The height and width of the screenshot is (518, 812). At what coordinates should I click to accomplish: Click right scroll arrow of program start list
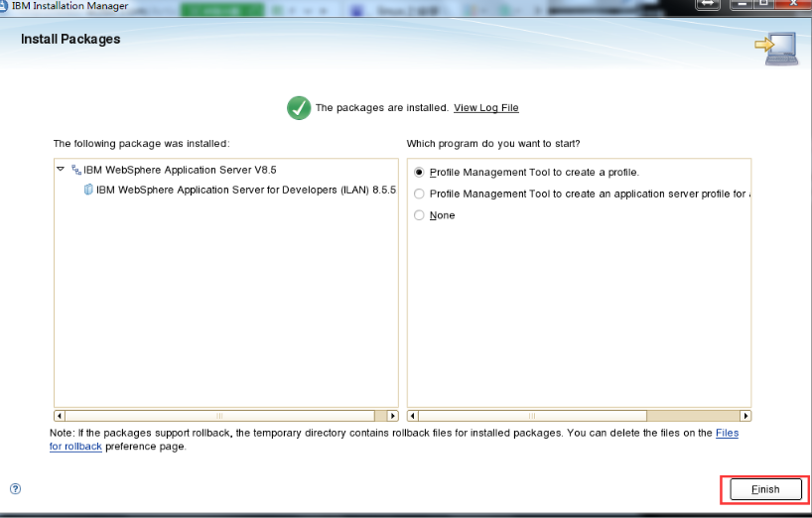pyautogui.click(x=745, y=416)
